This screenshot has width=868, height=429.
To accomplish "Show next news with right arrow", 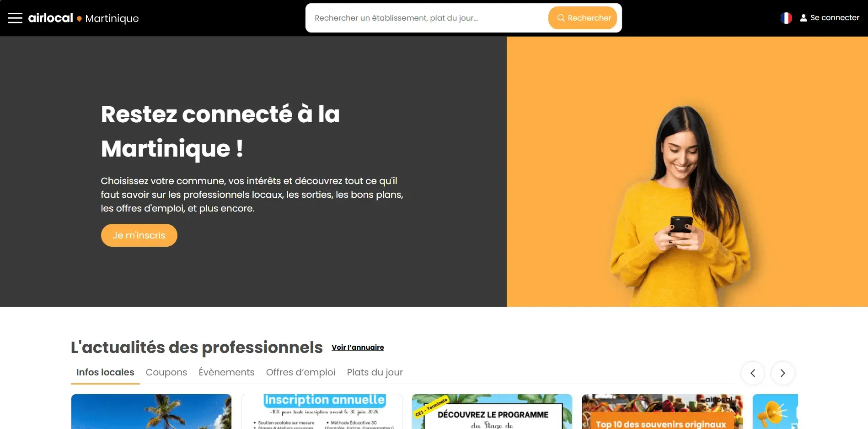I will 782,373.
